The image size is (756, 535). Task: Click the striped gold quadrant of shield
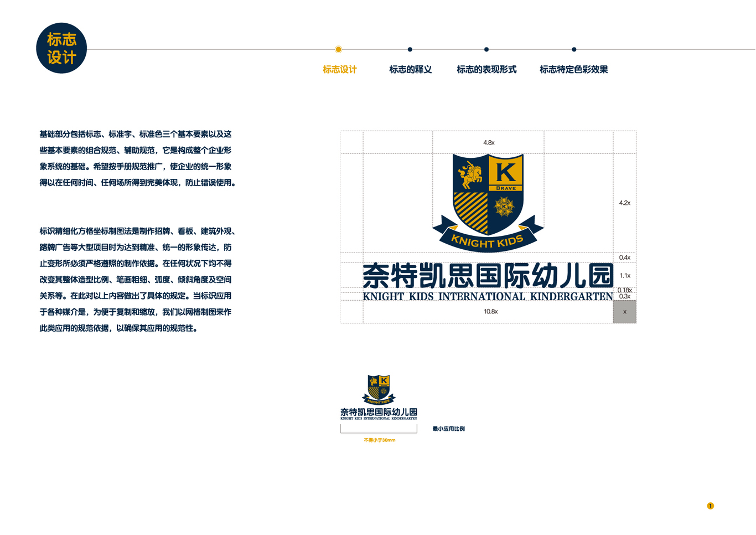pos(471,212)
